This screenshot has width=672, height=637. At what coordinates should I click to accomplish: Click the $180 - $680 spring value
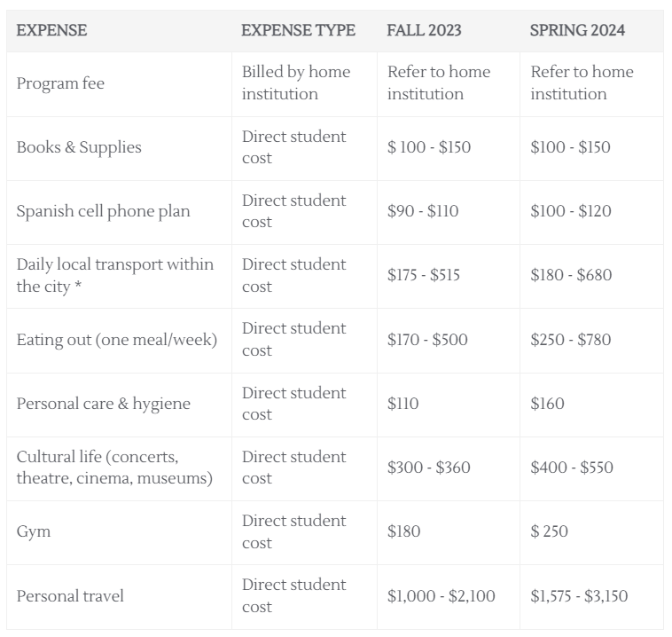click(571, 275)
